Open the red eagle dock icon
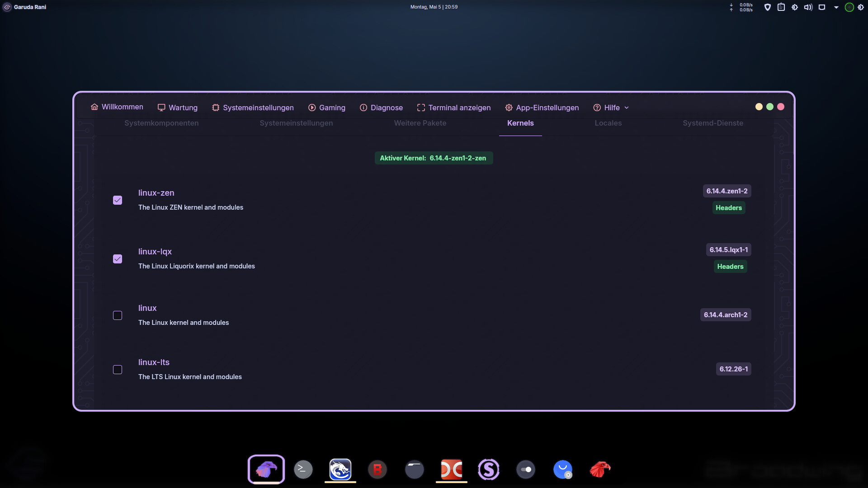The width and height of the screenshot is (868, 488). 600,469
